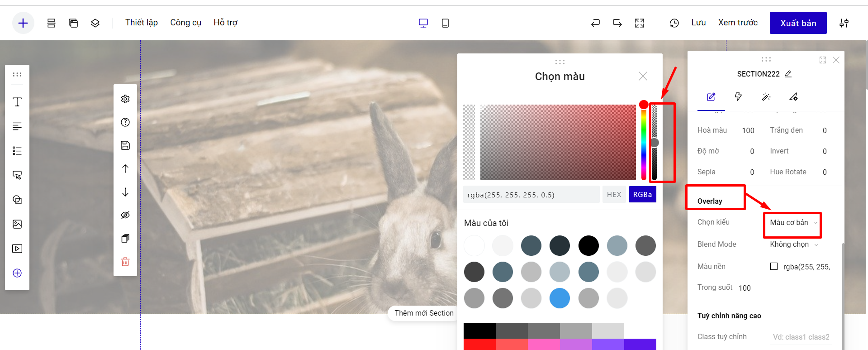Switch to mobile view icon

445,23
